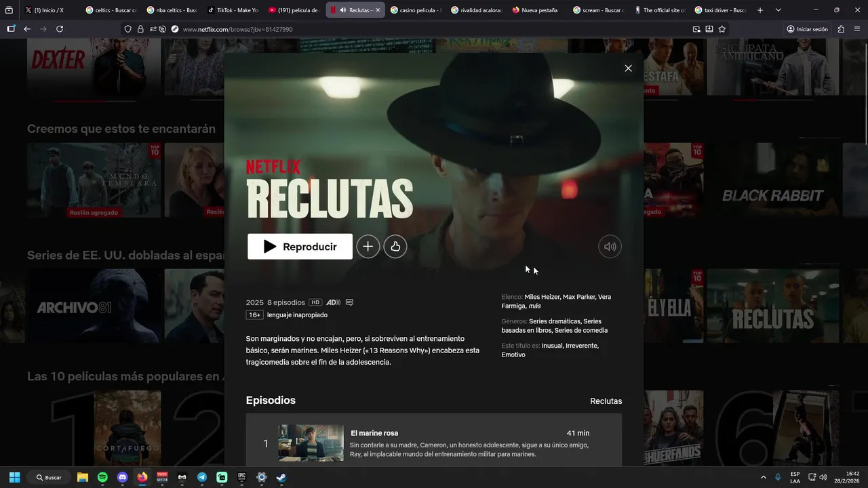The image size is (868, 488).
Task: Open the clock and date panel
Action: (x=846, y=477)
